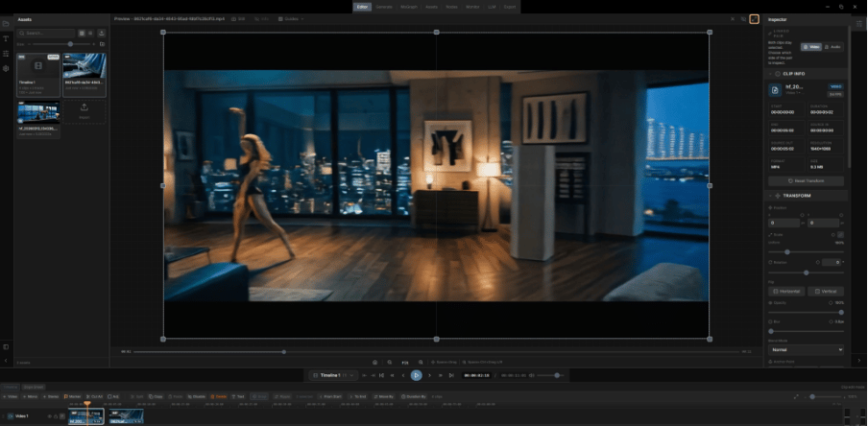Open the blend mode Normal dropdown

807,350
